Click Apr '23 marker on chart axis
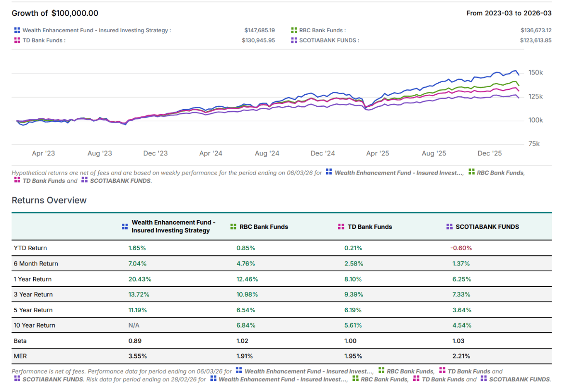 [43, 153]
